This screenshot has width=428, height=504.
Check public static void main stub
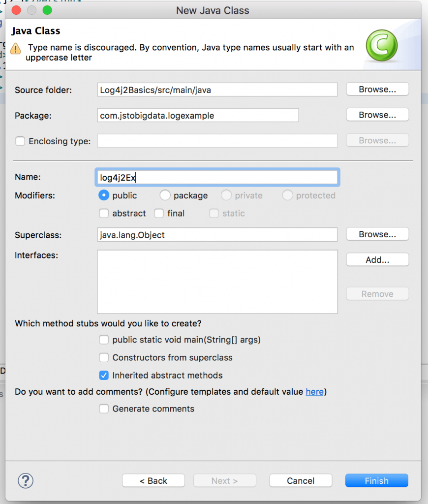coord(104,340)
